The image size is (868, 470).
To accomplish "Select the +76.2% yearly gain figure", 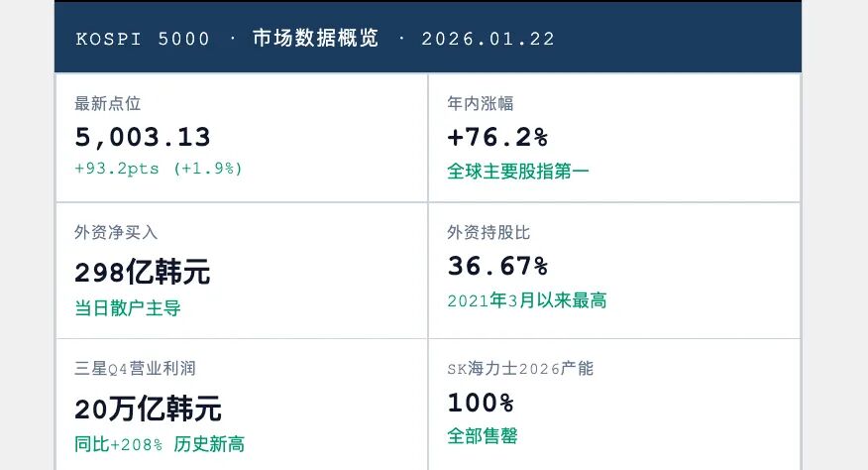I will click(x=497, y=137).
